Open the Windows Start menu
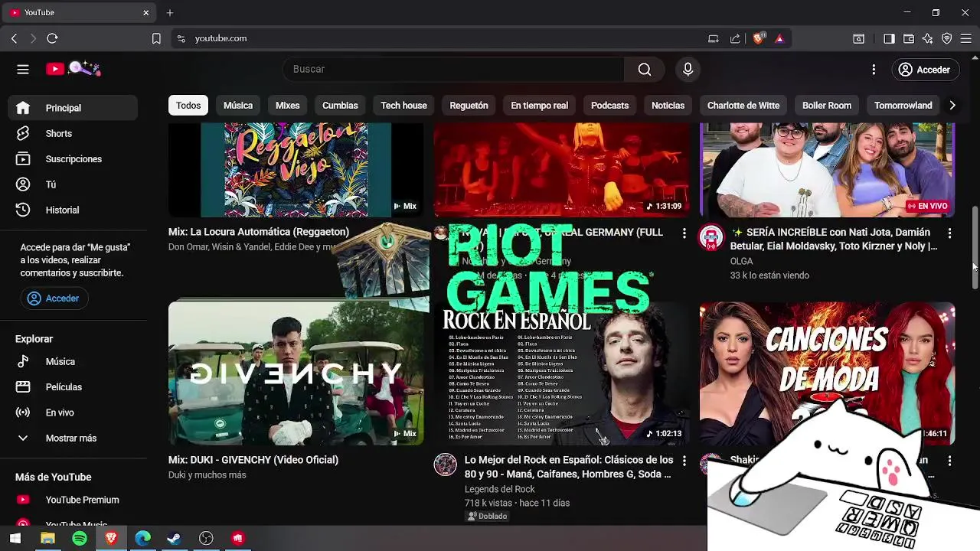The height and width of the screenshot is (551, 980). [15, 539]
